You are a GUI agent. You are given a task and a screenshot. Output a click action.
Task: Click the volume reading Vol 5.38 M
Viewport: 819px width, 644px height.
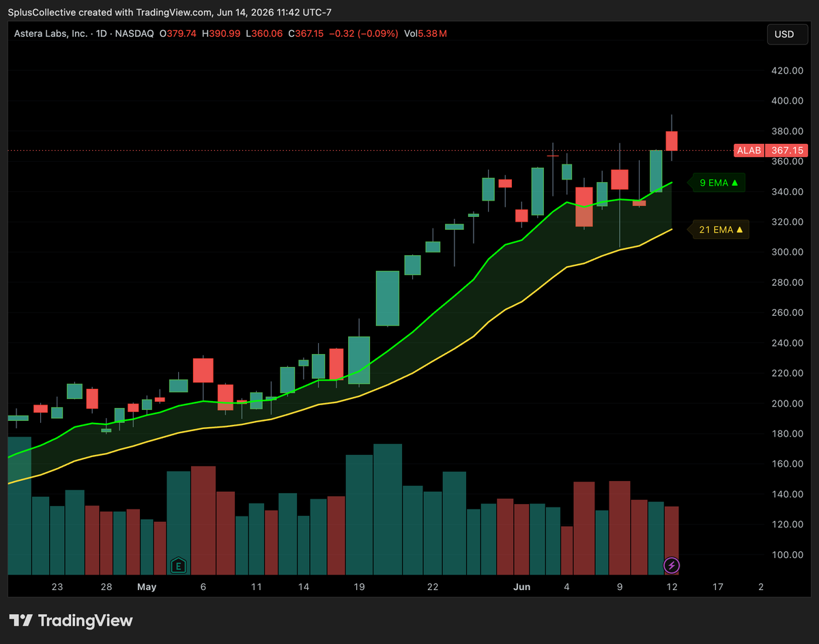pos(425,33)
